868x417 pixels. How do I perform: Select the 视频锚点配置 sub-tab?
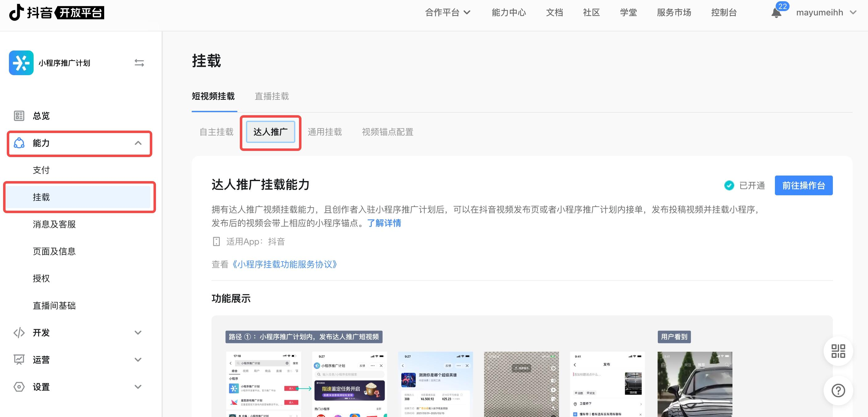[388, 132]
